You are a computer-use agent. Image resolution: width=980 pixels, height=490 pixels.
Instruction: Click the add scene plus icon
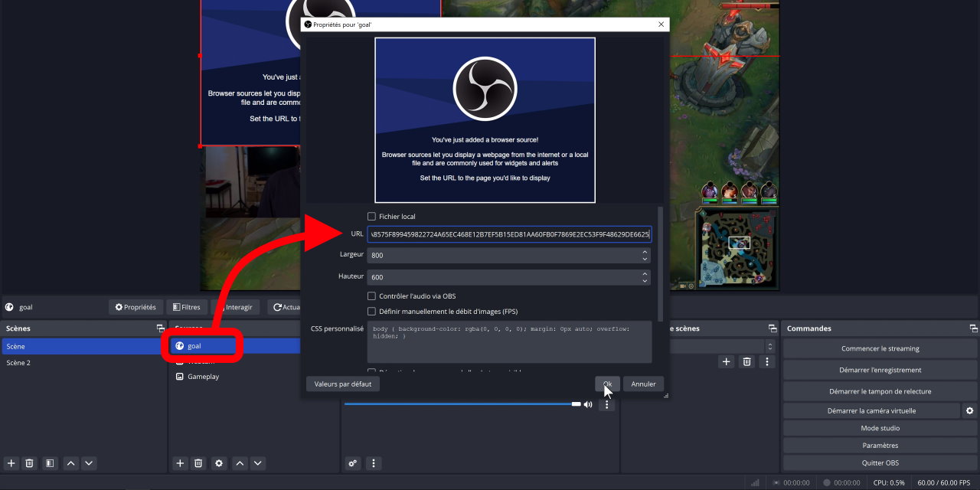click(11, 463)
